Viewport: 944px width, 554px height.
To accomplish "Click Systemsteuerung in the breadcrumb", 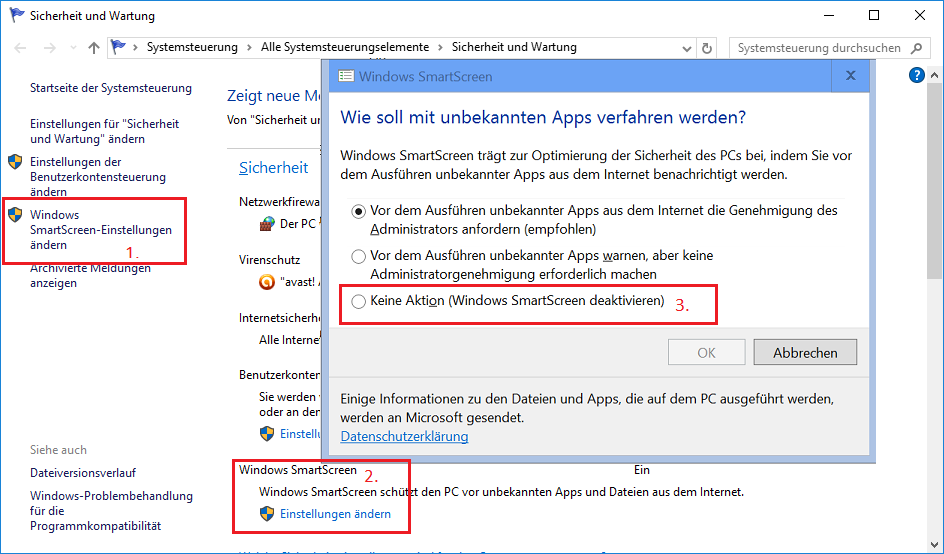I will pos(192,47).
